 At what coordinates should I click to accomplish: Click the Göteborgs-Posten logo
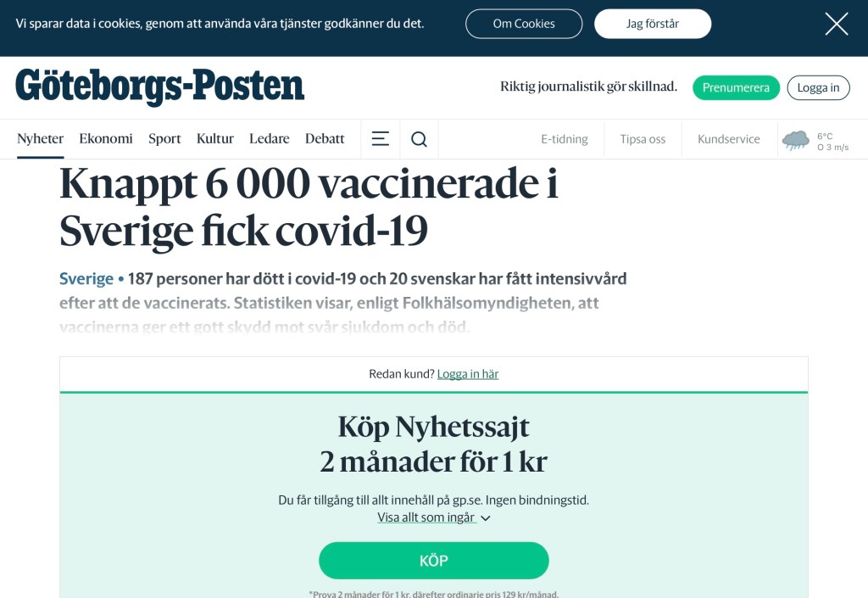coord(159,87)
